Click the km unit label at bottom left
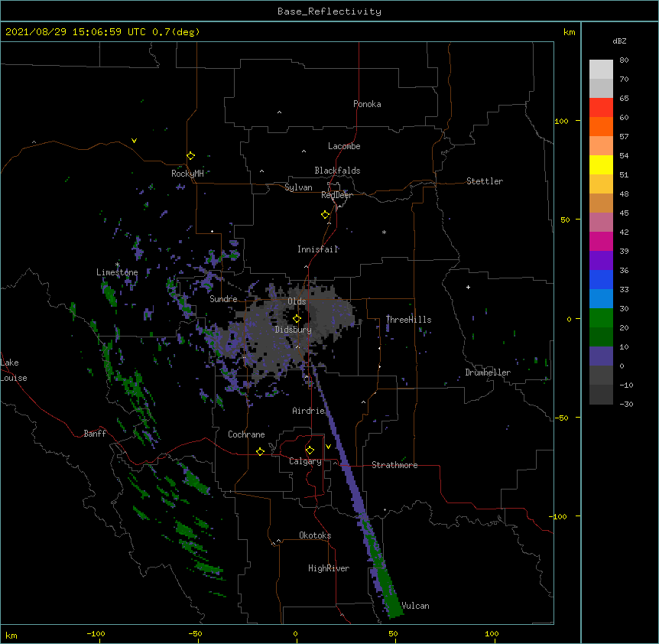The image size is (659, 644). tap(11, 636)
